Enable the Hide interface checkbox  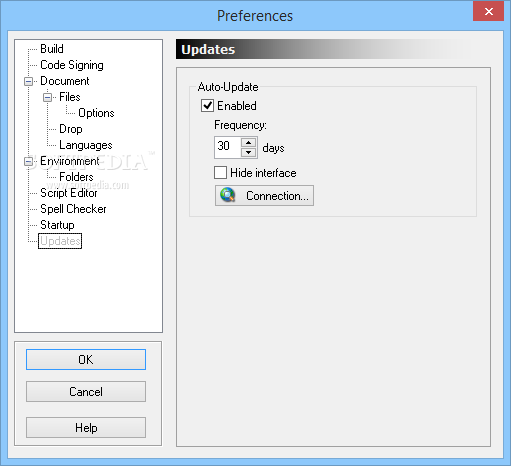pyautogui.click(x=220, y=173)
